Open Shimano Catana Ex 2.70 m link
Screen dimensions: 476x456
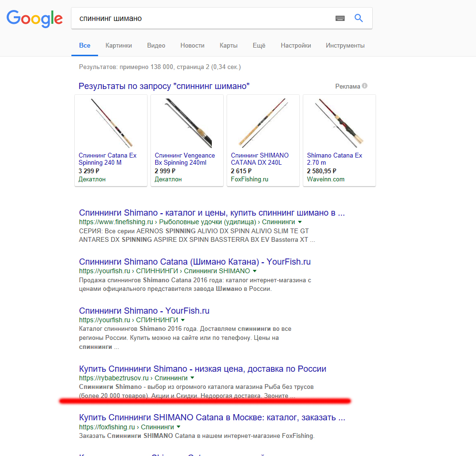[x=335, y=159]
